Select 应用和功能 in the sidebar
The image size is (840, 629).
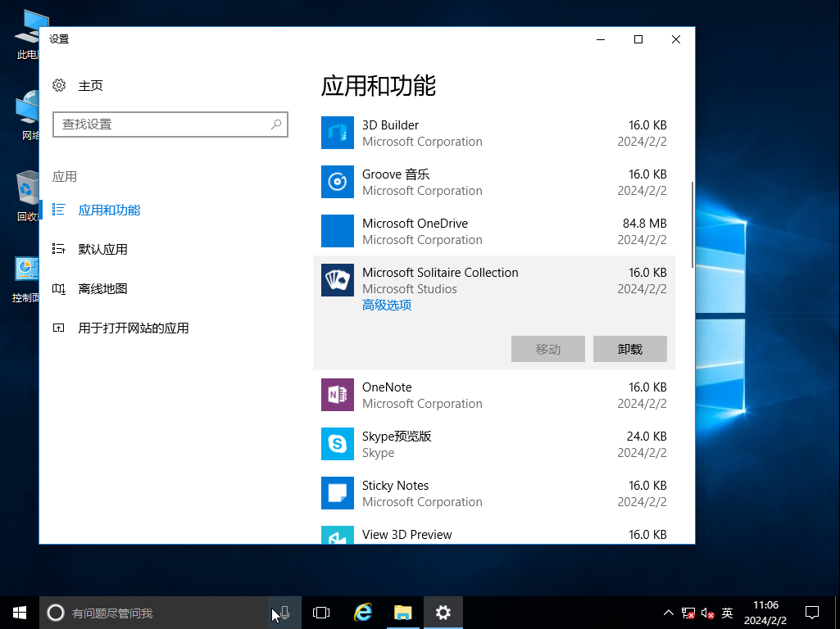(x=109, y=210)
